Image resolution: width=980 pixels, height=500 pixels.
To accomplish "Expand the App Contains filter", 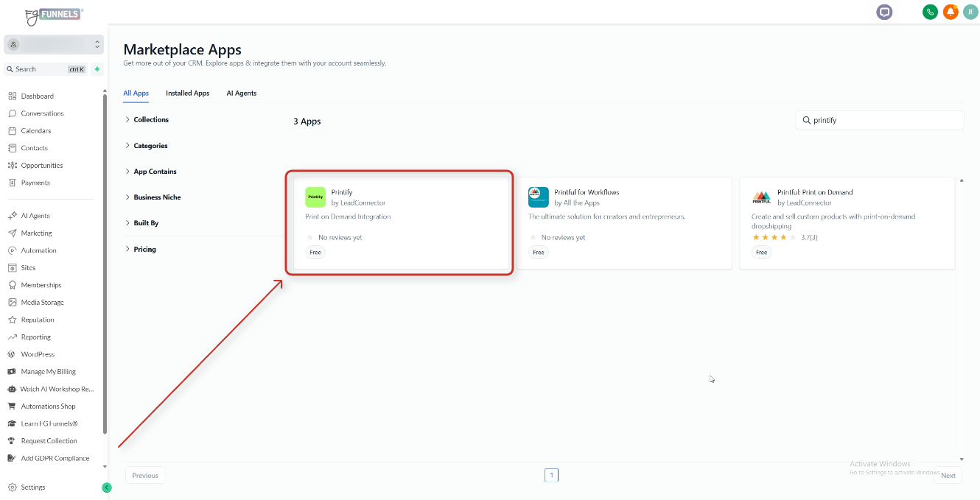I will (x=151, y=172).
